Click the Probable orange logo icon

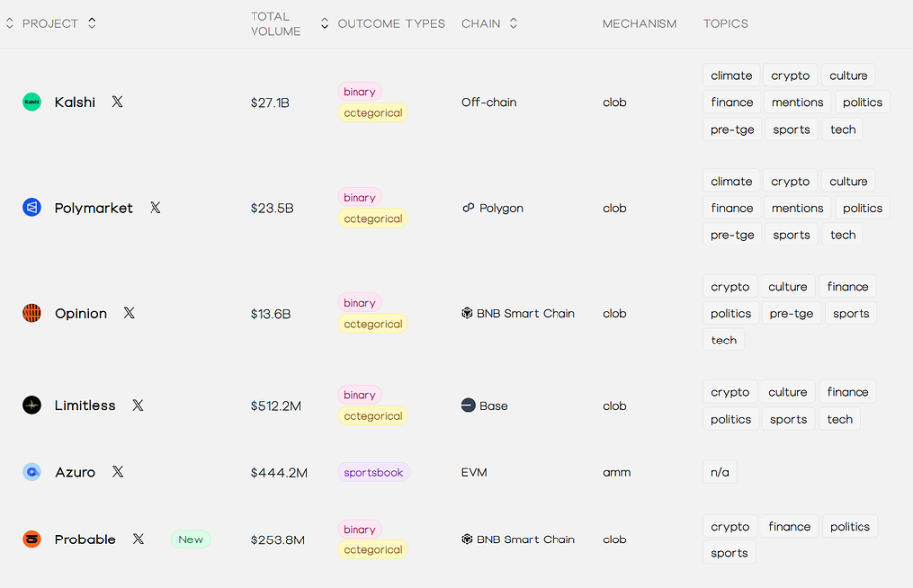32,539
